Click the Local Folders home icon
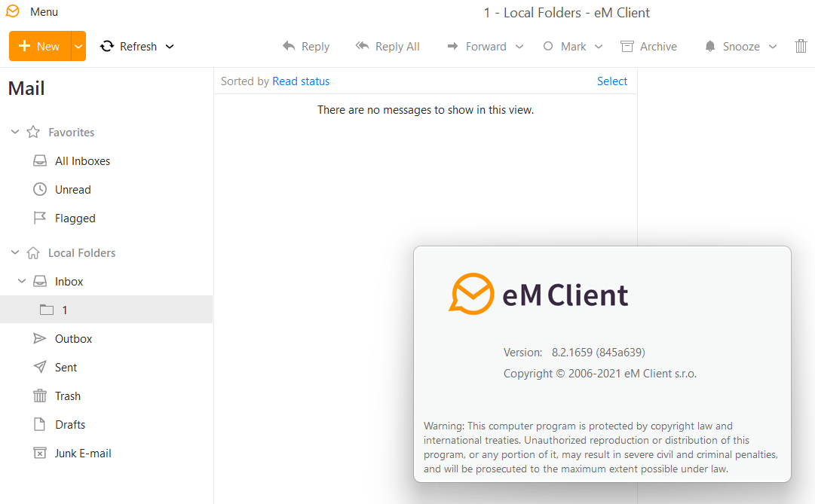The image size is (815, 504). (x=33, y=252)
